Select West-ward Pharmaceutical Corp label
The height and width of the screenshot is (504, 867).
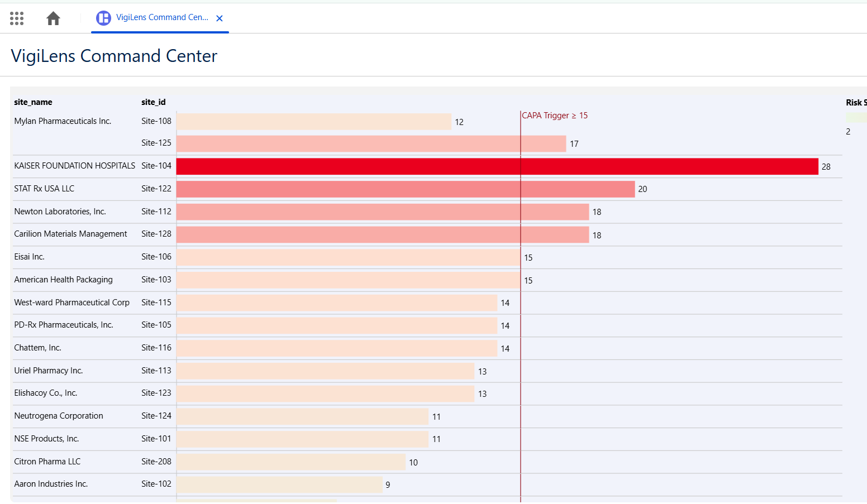click(x=72, y=303)
